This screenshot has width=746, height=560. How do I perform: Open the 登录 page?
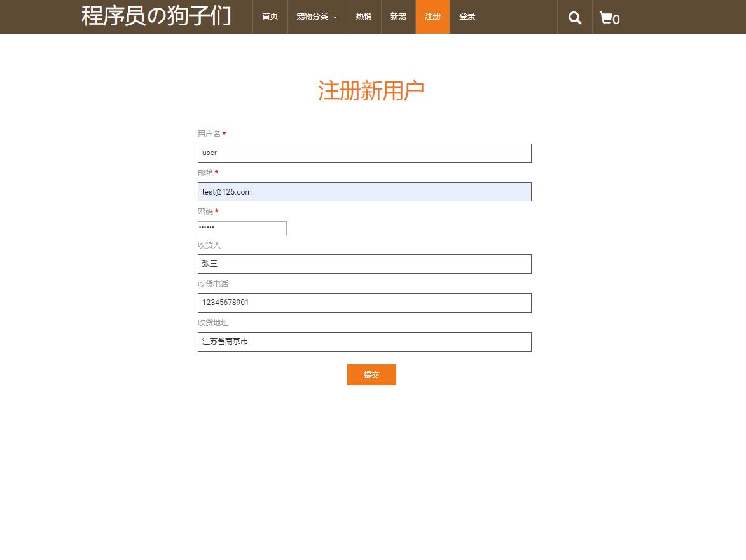pyautogui.click(x=467, y=17)
